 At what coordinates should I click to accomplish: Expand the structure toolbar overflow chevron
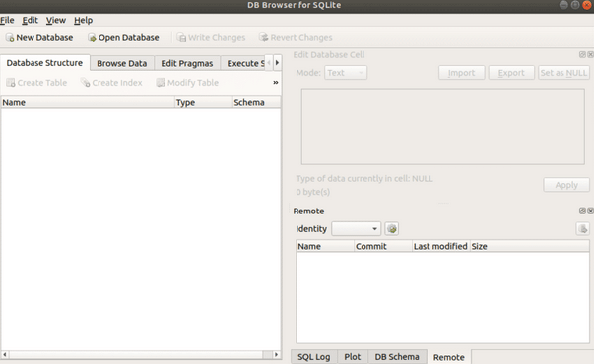[x=276, y=83]
